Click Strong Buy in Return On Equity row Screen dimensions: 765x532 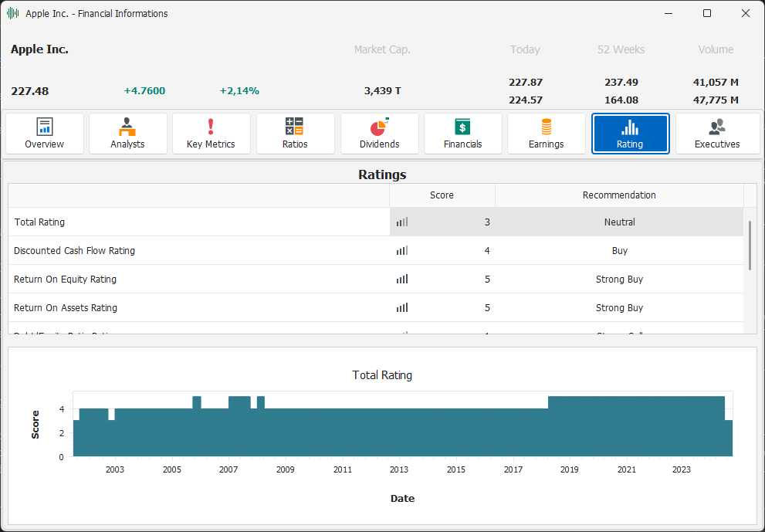[x=620, y=280]
